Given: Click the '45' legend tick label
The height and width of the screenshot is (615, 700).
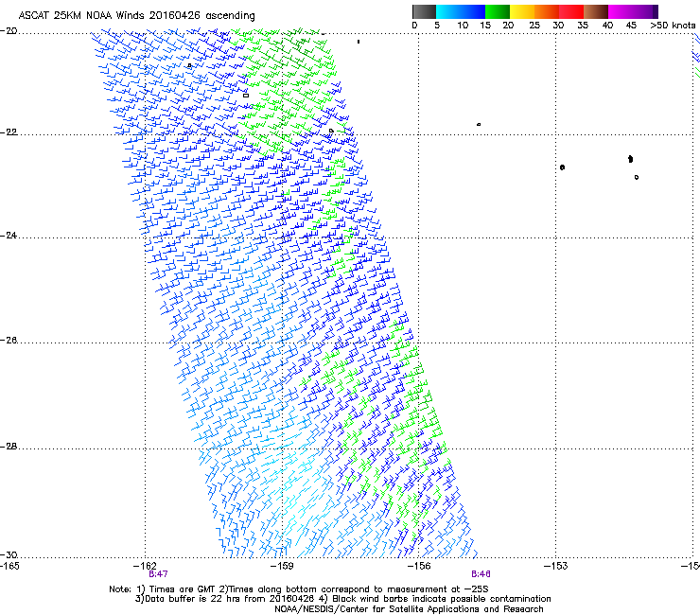Looking at the screenshot, I should 631,26.
